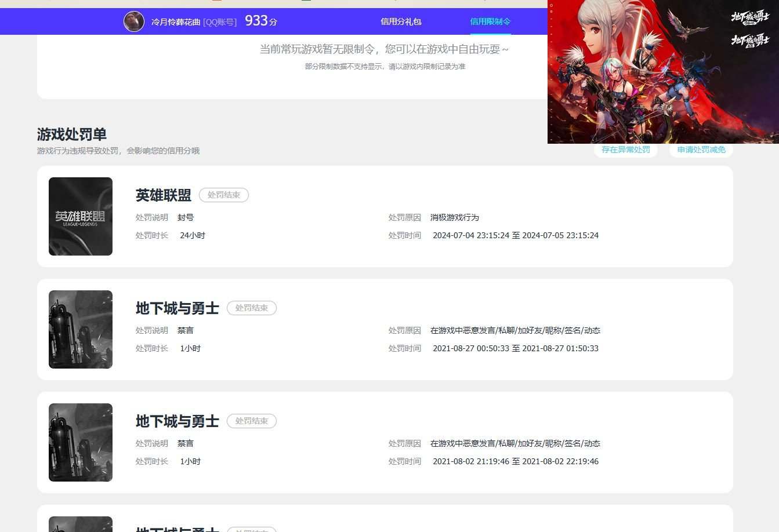Click the 英雄联盟 title text
The image size is (779, 532).
[x=164, y=195]
